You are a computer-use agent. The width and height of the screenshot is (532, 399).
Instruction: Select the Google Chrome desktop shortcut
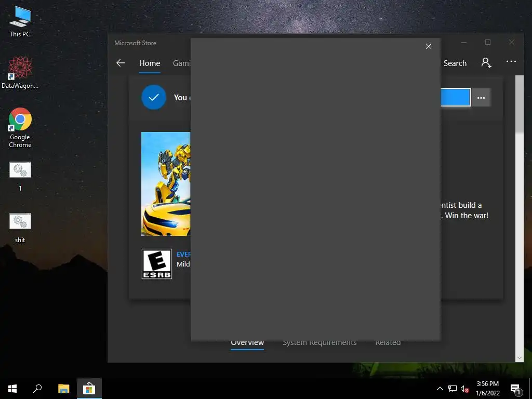click(x=20, y=128)
